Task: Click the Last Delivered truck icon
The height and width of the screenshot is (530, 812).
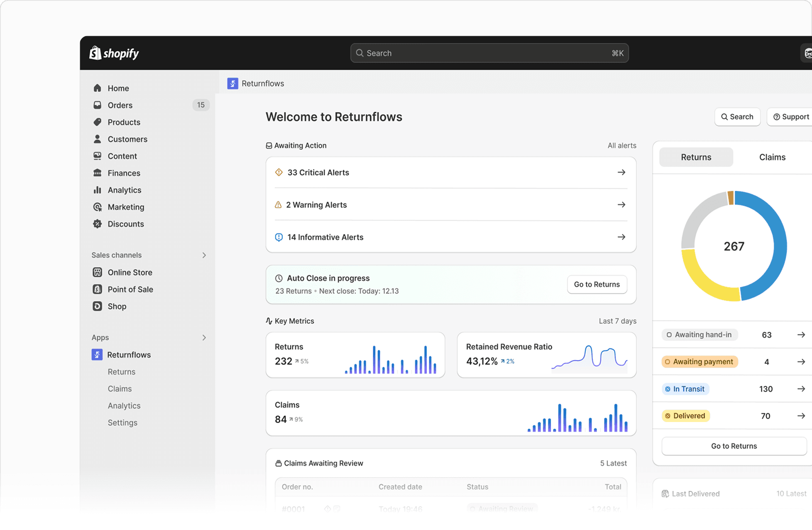Action: (x=665, y=494)
